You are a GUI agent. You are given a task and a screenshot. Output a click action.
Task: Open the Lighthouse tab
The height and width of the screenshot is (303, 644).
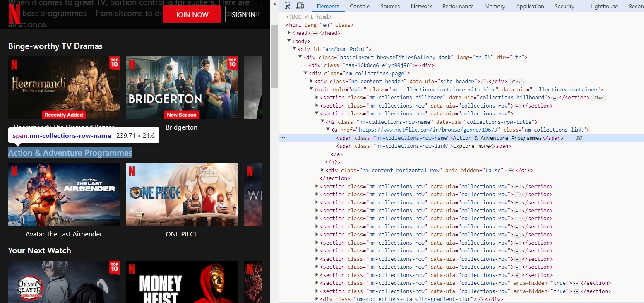[x=604, y=6]
